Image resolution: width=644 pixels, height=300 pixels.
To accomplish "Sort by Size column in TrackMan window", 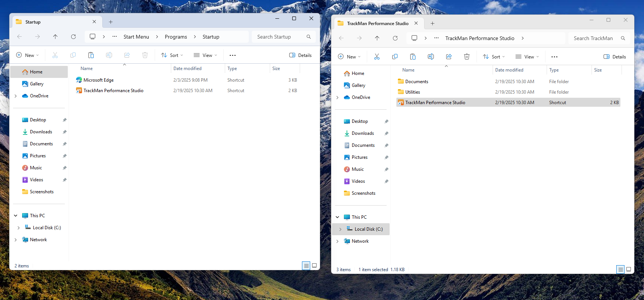I will [x=598, y=70].
